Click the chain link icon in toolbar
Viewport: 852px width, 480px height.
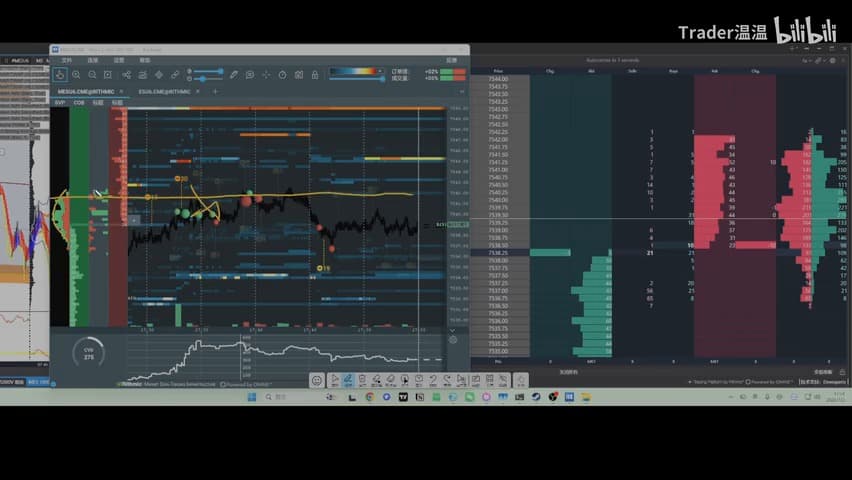tap(175, 75)
